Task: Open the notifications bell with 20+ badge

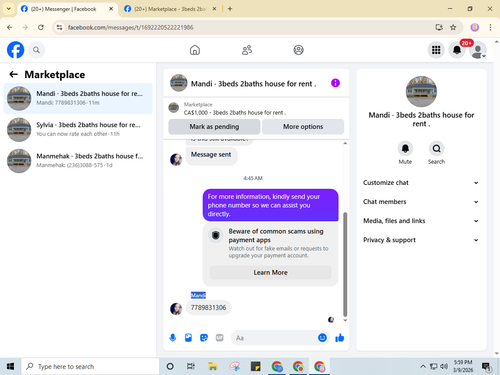Action: (x=457, y=50)
